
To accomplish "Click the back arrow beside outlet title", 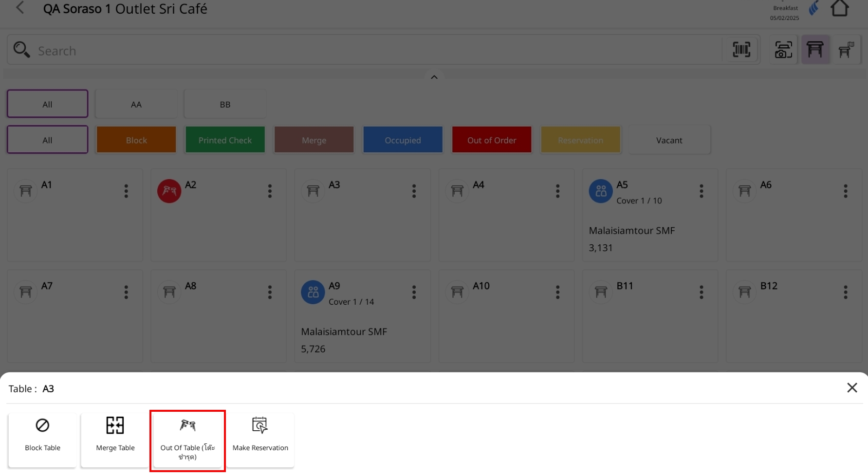I will (x=20, y=8).
